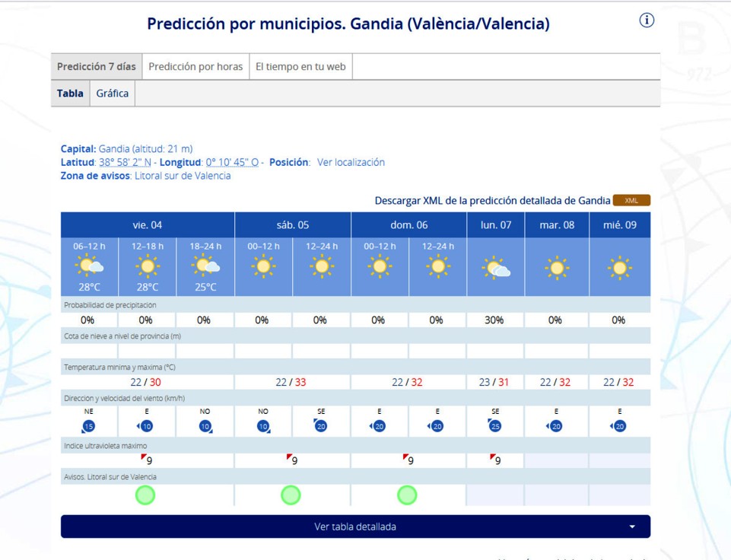Image resolution: width=731 pixels, height=560 pixels.
Task: Click sunny icon for sáb. 05 00–12 h
Action: (263, 266)
